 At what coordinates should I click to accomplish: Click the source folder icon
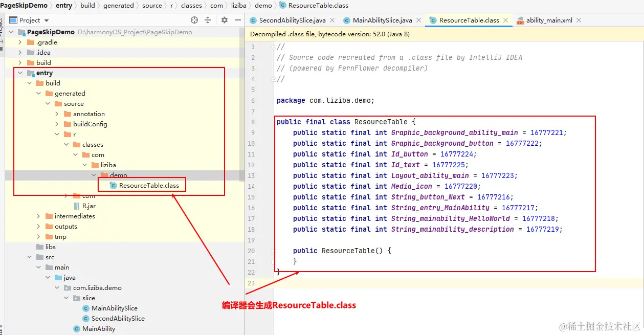58,104
